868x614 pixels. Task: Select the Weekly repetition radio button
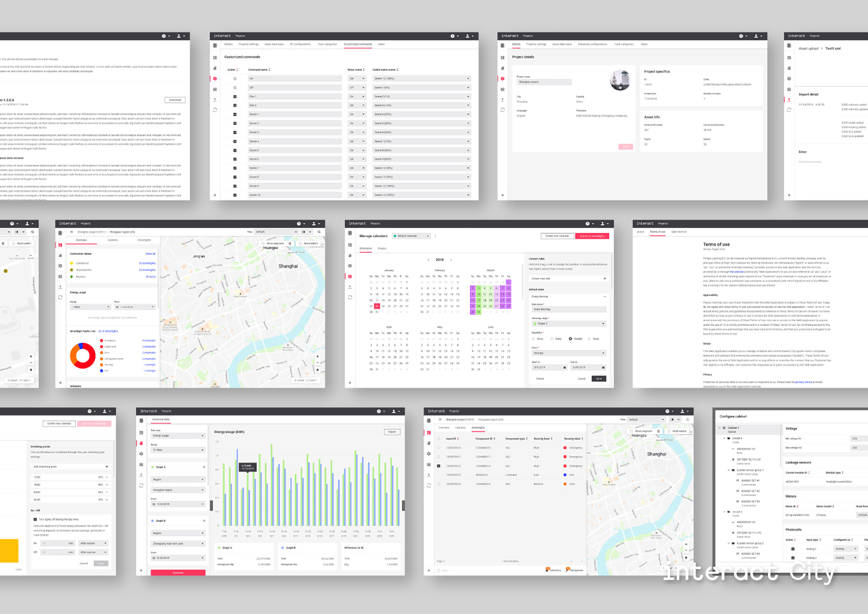pyautogui.click(x=570, y=339)
